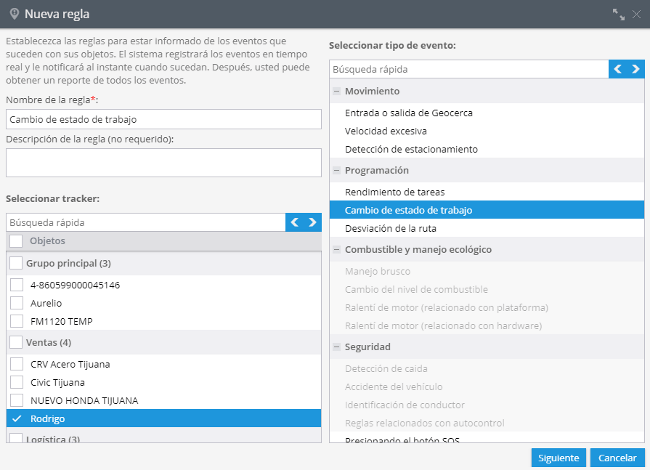Click the Nombre de la regla field
The width and height of the screenshot is (650, 470).
[x=164, y=119]
